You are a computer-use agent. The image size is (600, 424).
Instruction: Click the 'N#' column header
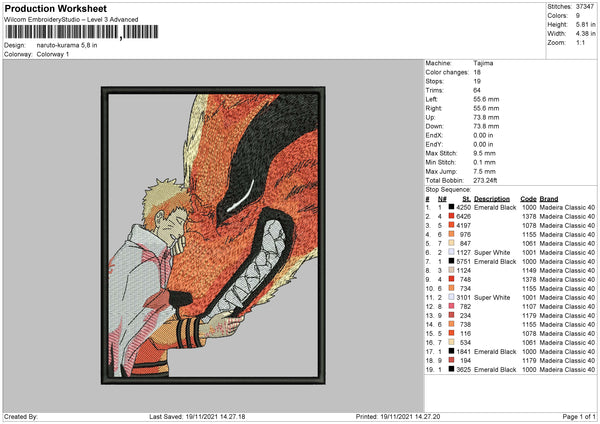click(442, 199)
